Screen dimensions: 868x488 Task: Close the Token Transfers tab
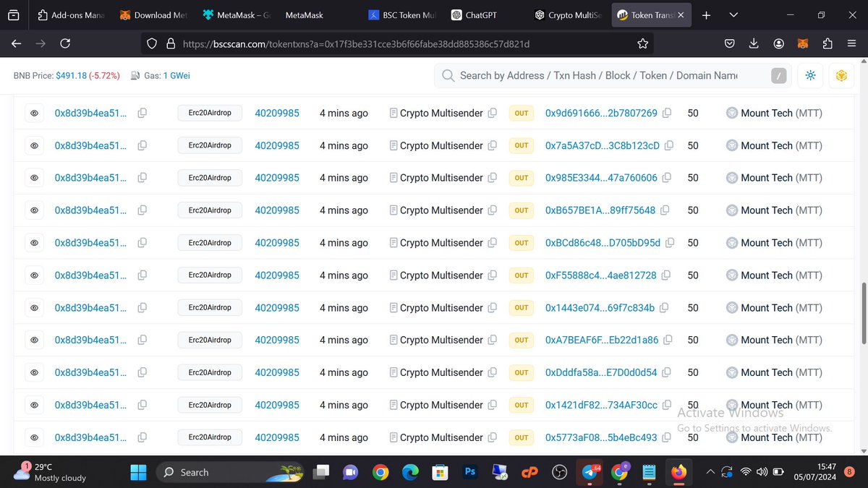tap(681, 15)
